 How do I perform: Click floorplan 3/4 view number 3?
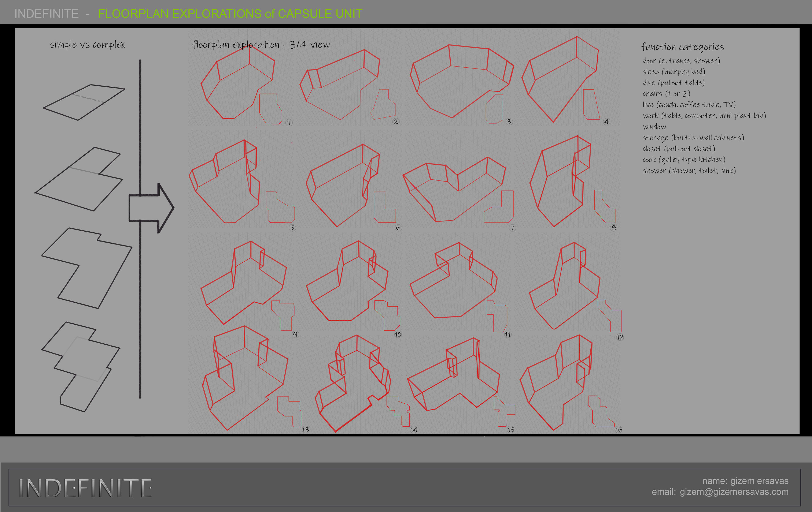tap(462, 81)
